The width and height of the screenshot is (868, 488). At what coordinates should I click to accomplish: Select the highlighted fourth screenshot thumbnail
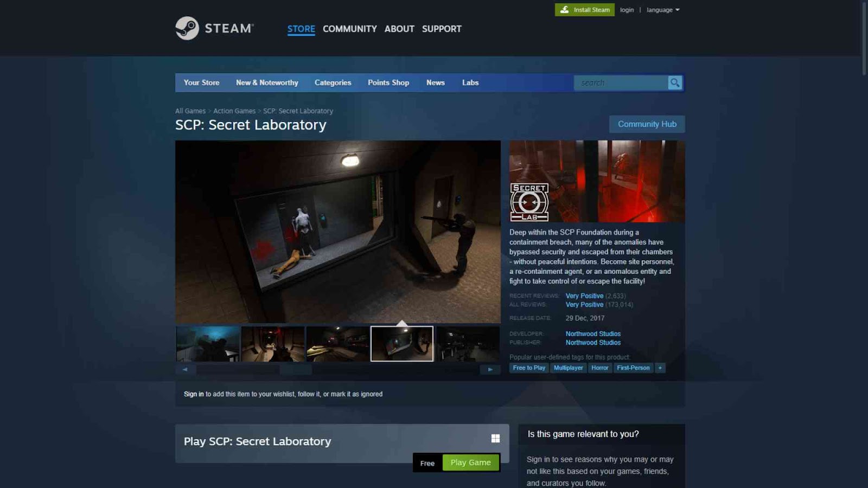[402, 344]
